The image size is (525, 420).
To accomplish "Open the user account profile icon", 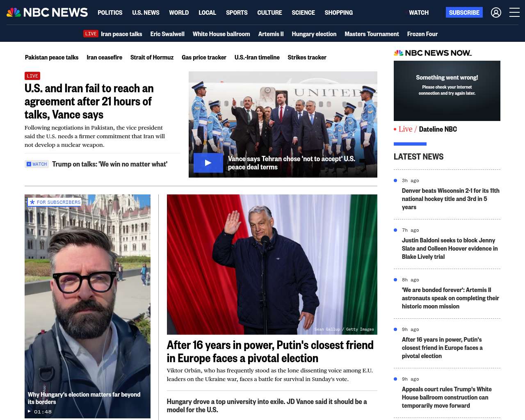I will point(496,13).
